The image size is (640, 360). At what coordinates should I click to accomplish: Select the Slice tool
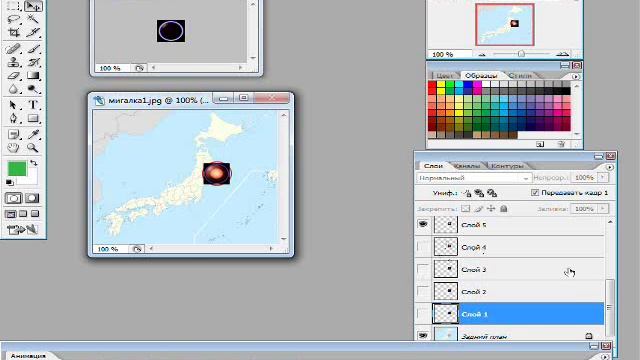click(33, 32)
